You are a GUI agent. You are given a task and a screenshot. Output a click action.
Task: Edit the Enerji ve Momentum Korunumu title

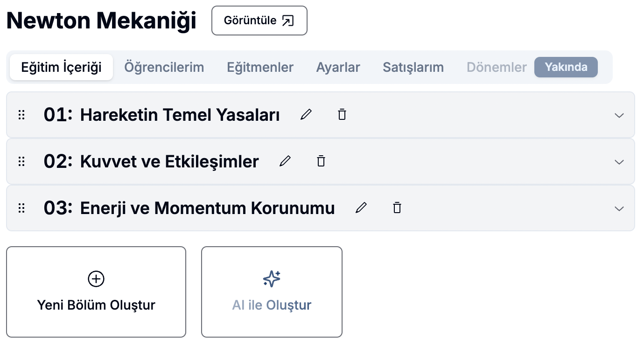pos(361,208)
